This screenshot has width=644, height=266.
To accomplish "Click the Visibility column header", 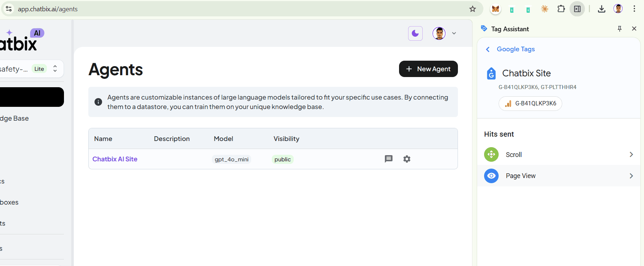I will tap(286, 139).
